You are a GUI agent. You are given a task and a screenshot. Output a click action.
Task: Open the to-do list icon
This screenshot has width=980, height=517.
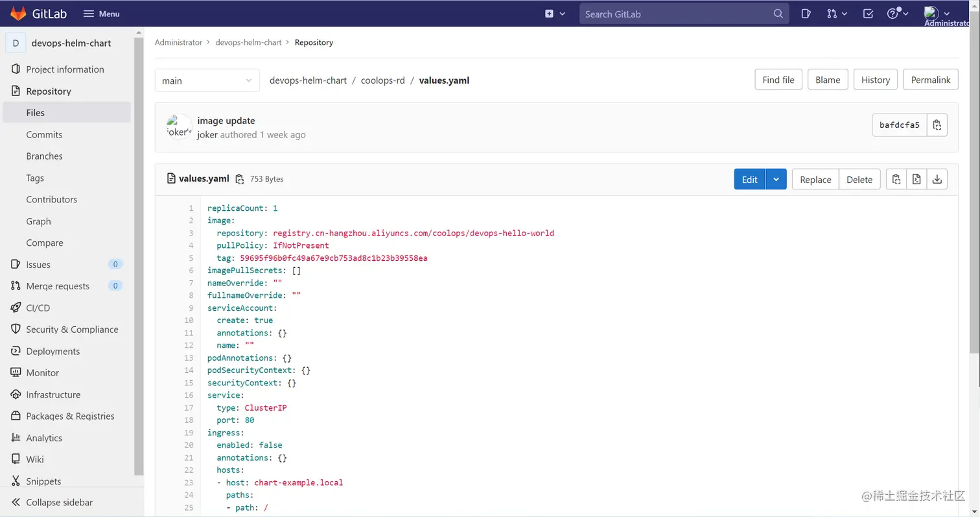click(869, 14)
